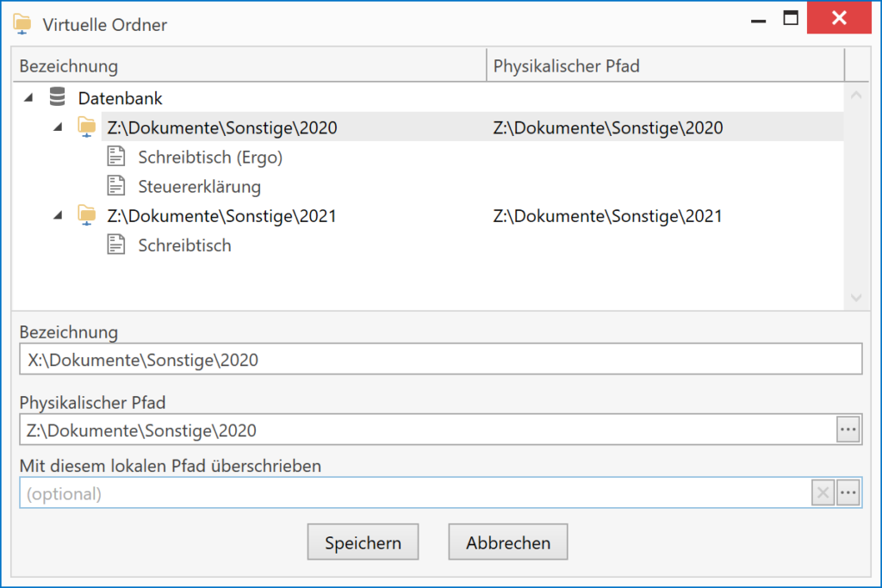Viewport: 882px width, 588px height.
Task: Browse for the Physikalischer Pfad with ellipsis button
Action: click(x=848, y=430)
